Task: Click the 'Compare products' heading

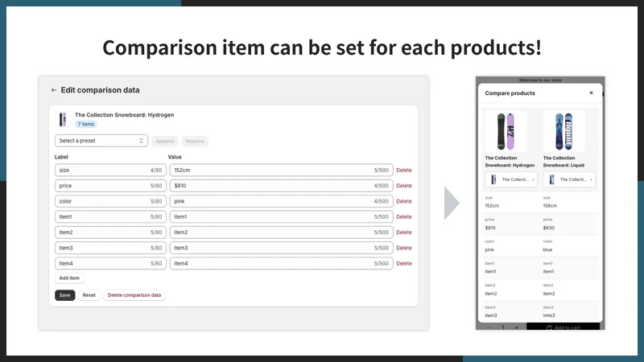Action: tap(510, 93)
